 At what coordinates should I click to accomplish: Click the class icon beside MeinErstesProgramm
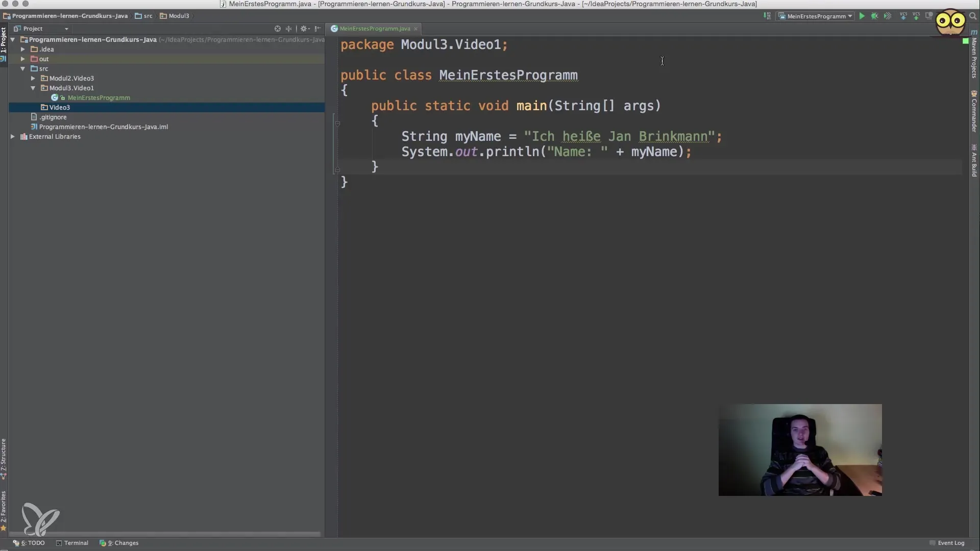55,97
